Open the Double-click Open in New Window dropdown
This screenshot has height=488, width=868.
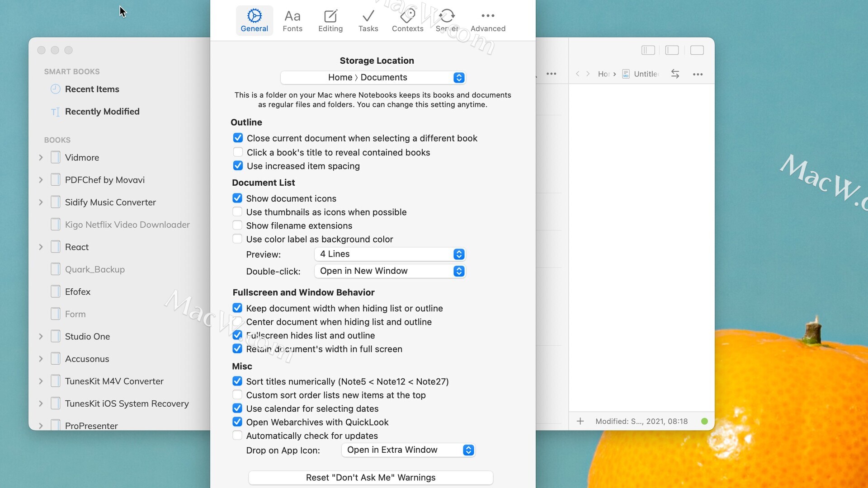pos(390,271)
